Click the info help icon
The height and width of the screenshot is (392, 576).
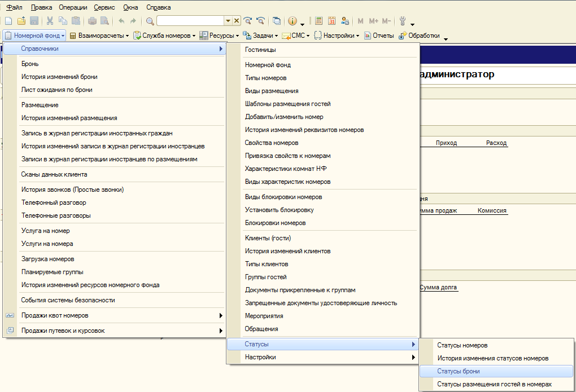pos(293,21)
